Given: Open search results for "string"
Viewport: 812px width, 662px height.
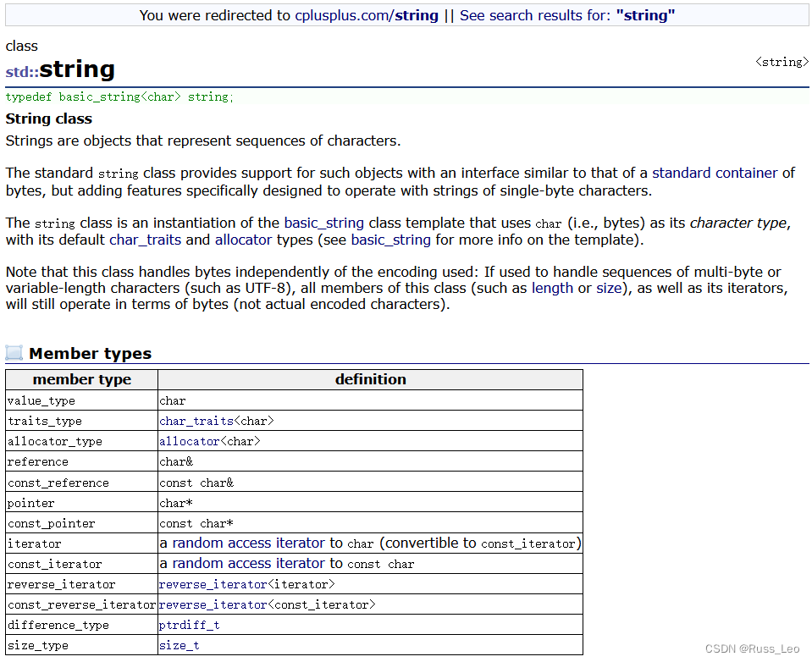Looking at the screenshot, I should [x=566, y=15].
